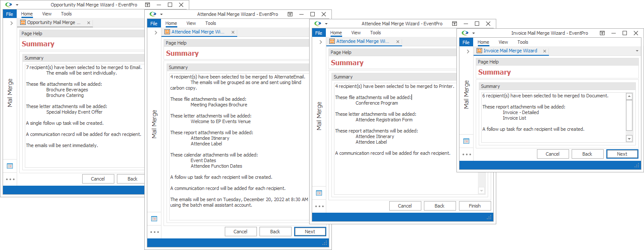644x250 pixels.
Task: Open View tab in Invoice Mail Merge Wizard
Action: click(x=503, y=42)
